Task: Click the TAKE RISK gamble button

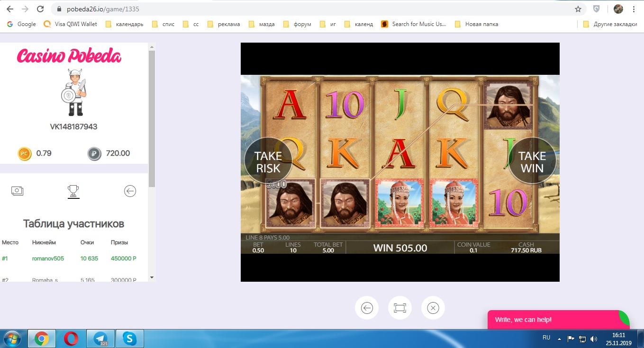Action: point(268,161)
